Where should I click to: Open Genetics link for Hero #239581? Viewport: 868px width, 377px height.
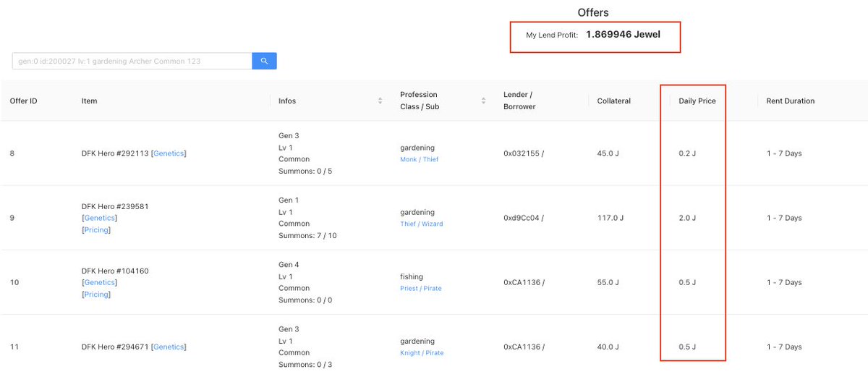pyautogui.click(x=100, y=218)
